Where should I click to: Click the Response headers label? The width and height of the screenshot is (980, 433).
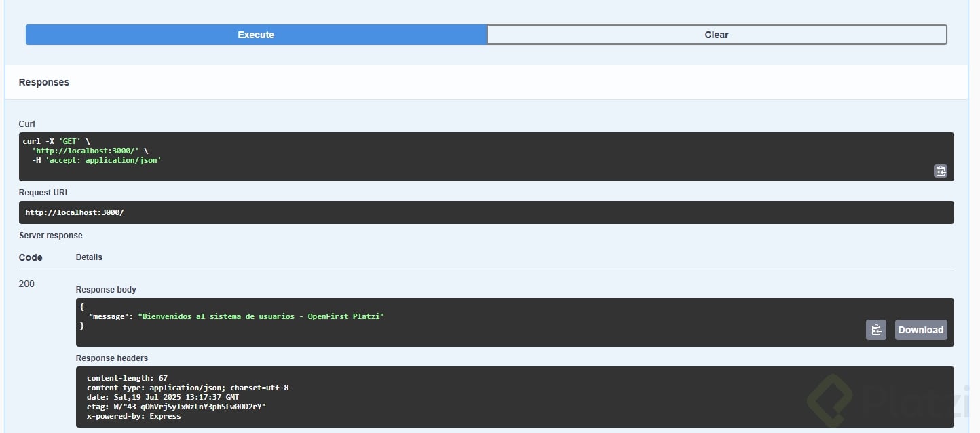pos(111,358)
